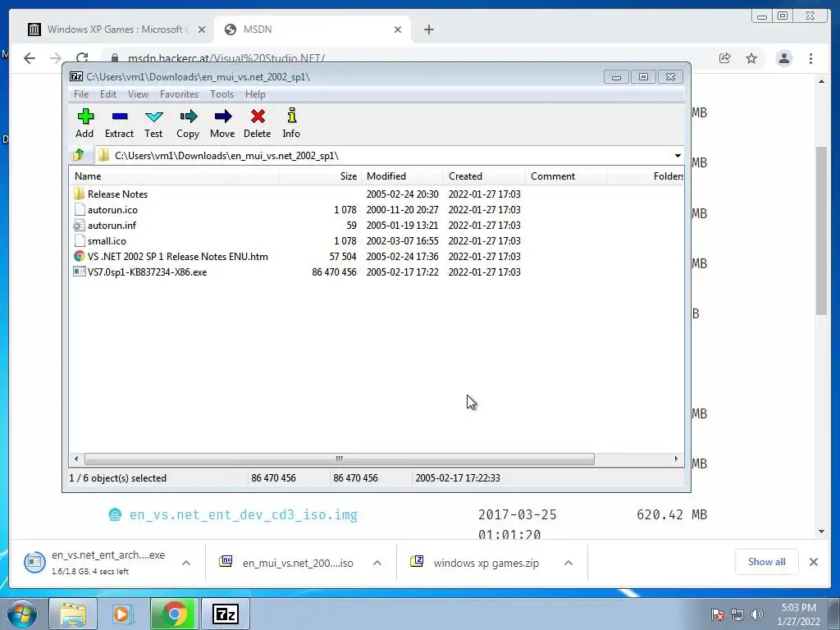The image size is (840, 630).
Task: Click the network tray icon
Action: [x=737, y=614]
